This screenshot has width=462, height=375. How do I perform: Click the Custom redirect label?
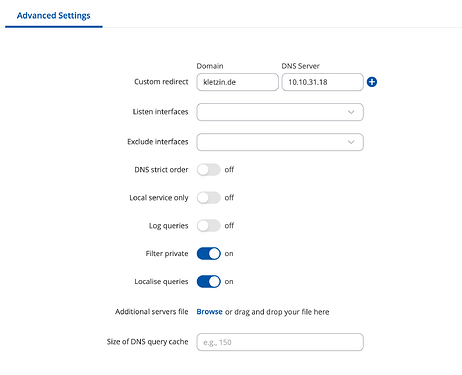[161, 82]
